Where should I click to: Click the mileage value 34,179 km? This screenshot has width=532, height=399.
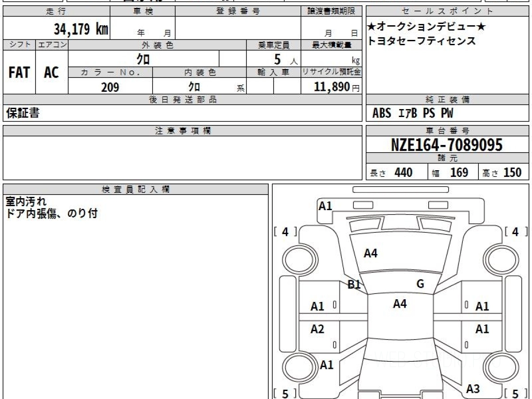click(81, 30)
